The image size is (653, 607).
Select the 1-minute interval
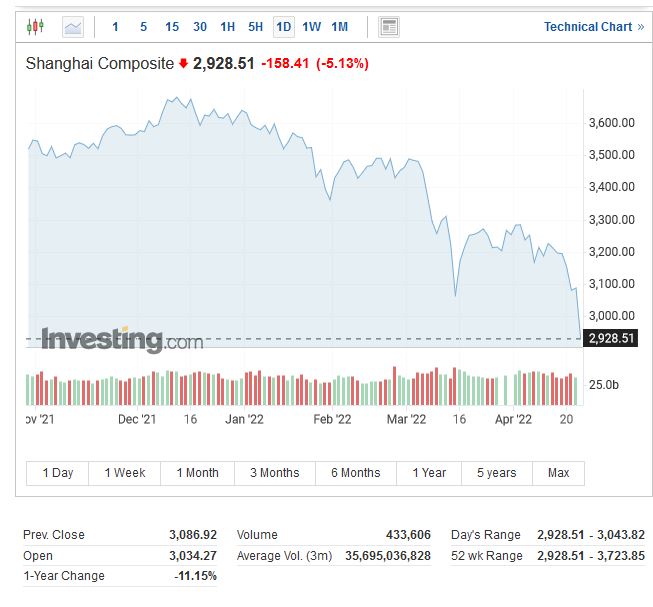(115, 27)
